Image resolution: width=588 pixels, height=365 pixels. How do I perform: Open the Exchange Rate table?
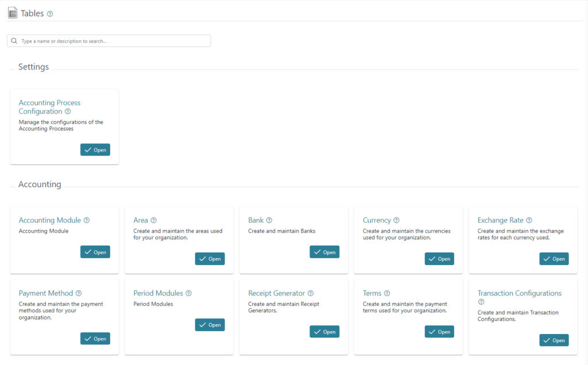point(554,258)
